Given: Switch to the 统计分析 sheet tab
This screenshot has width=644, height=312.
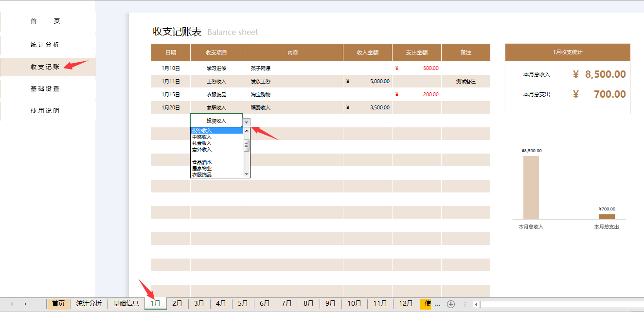Looking at the screenshot, I should click(89, 303).
